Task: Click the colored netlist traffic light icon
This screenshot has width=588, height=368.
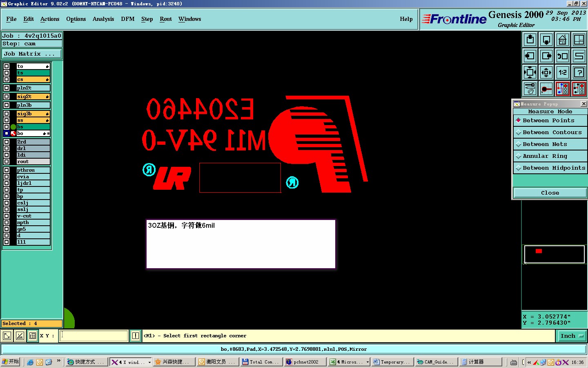Action: point(563,89)
